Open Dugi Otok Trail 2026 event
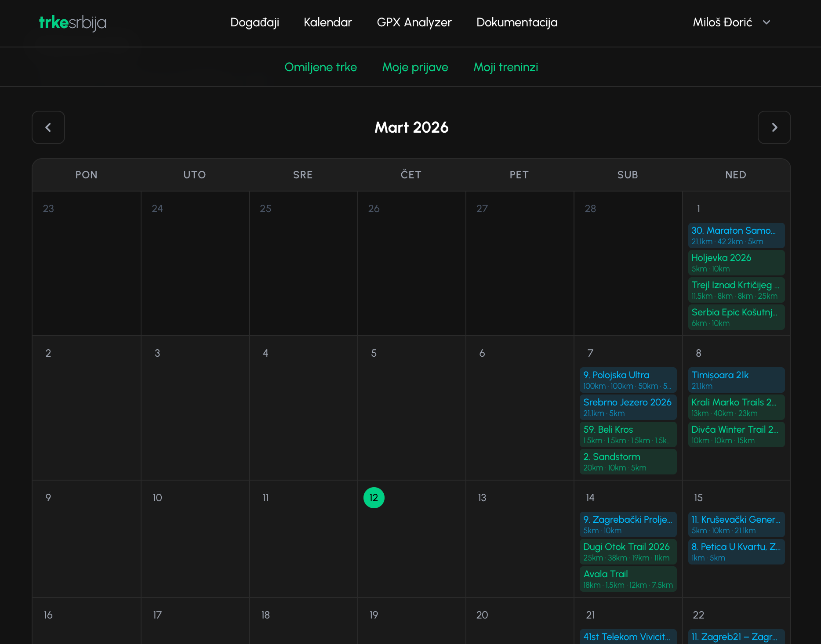 pos(628,551)
